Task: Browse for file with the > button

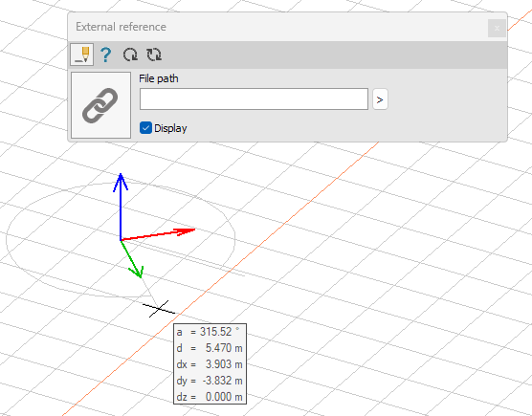Action: [x=380, y=99]
